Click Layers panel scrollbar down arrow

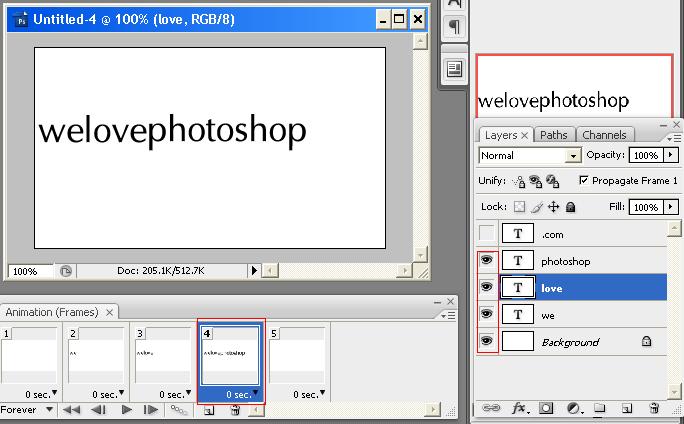click(674, 391)
